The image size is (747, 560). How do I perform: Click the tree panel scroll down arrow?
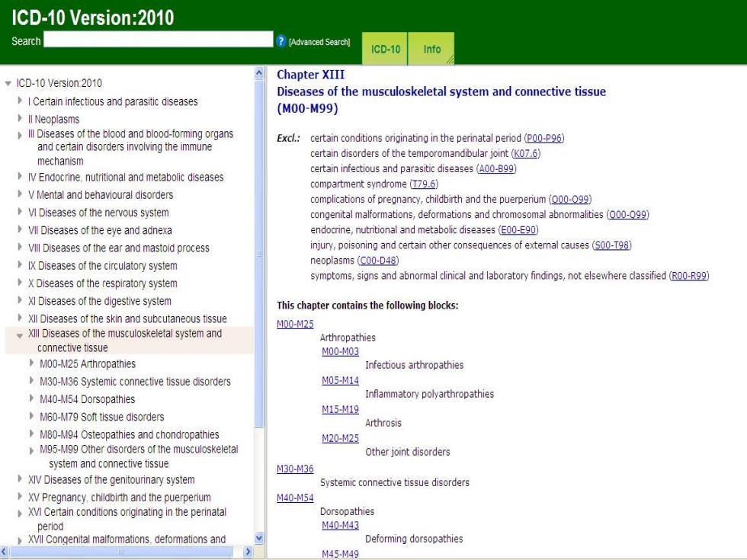click(258, 538)
